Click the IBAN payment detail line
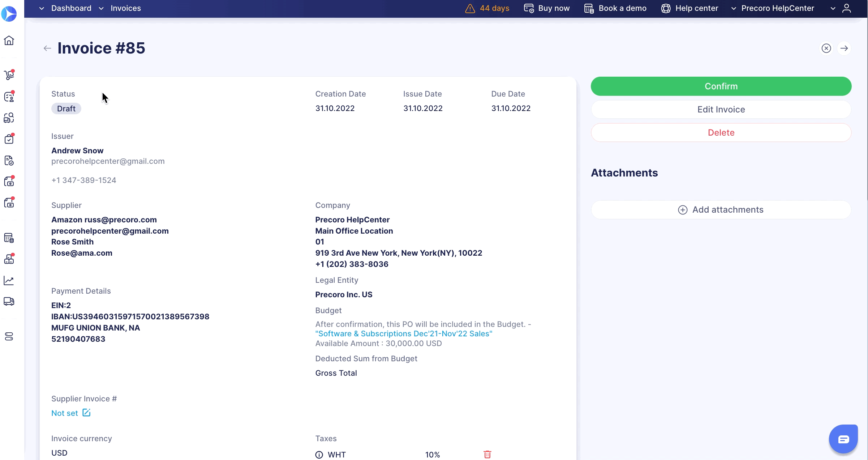 point(130,316)
